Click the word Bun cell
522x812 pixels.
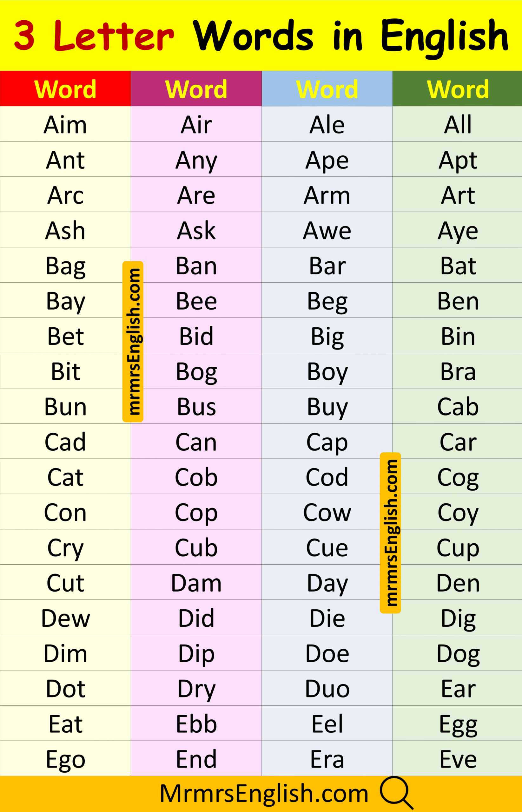65,407
